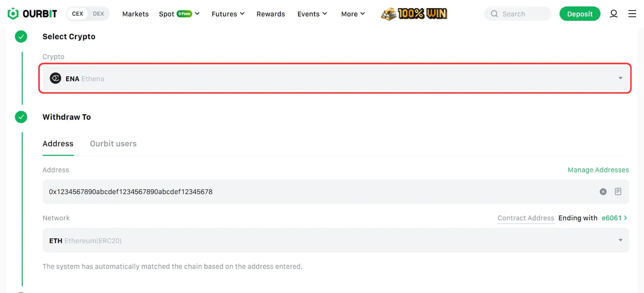Select the CEX mode toggle

click(77, 14)
